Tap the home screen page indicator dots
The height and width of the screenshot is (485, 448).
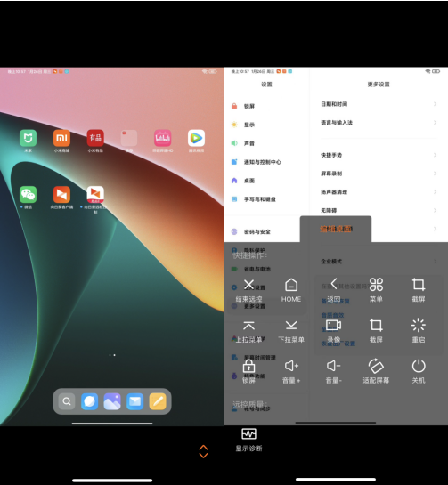(112, 355)
